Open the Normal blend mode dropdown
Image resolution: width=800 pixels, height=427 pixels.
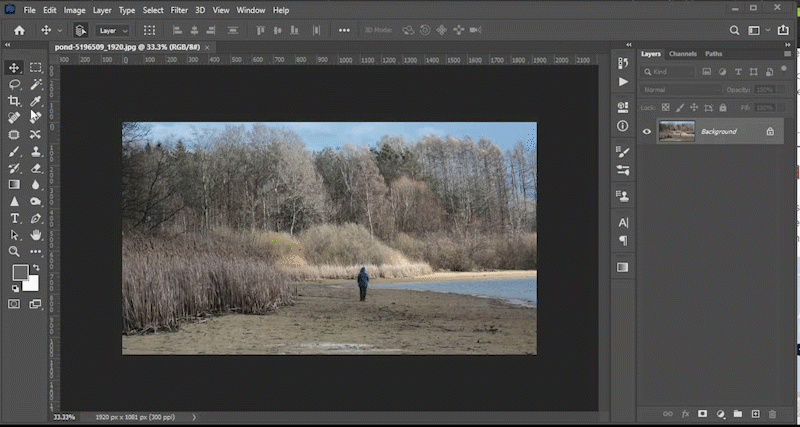coord(678,90)
